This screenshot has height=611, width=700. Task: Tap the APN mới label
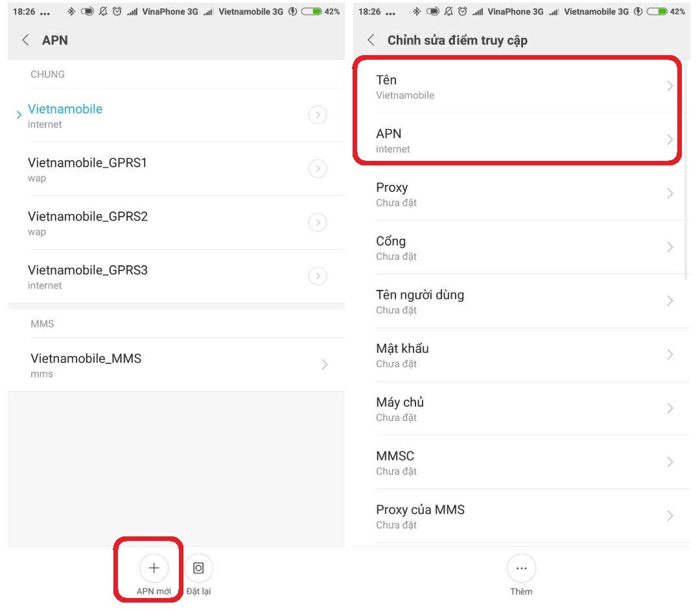(x=154, y=592)
